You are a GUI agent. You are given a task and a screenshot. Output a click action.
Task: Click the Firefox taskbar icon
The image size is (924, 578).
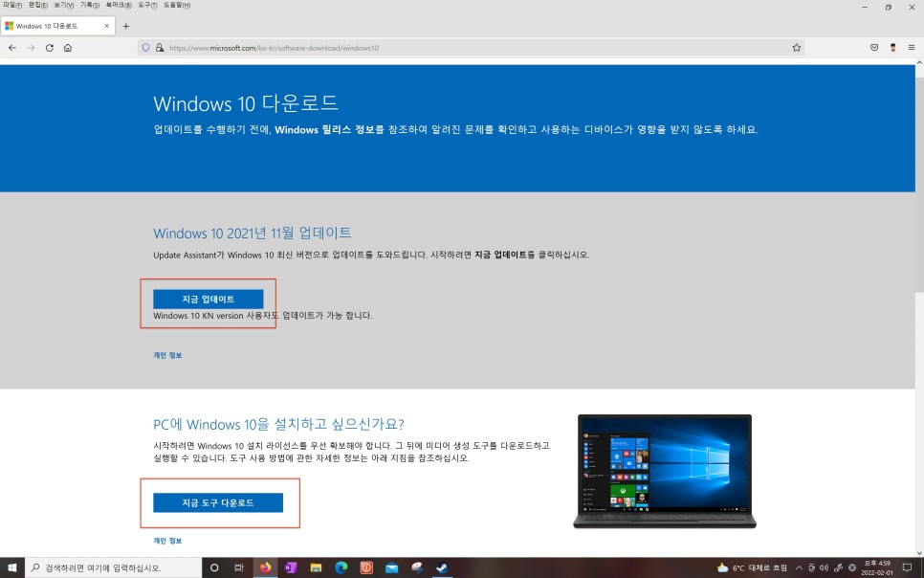point(265,567)
